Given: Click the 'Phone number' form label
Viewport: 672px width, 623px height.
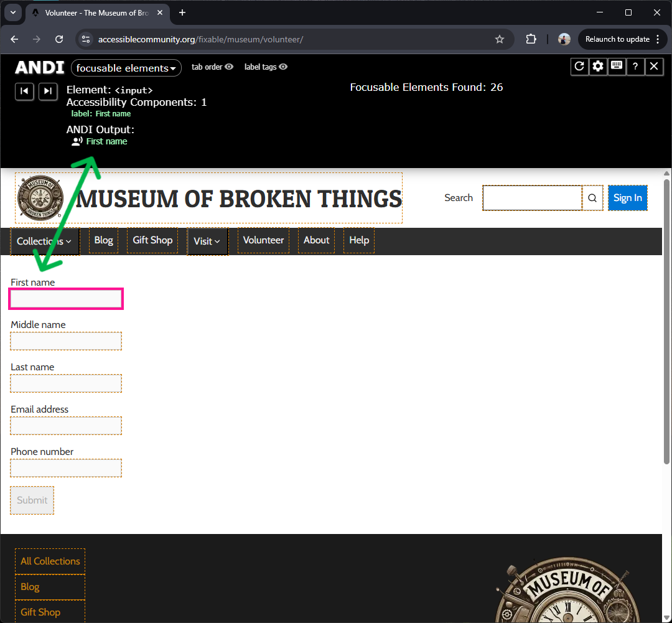Looking at the screenshot, I should tap(42, 451).
